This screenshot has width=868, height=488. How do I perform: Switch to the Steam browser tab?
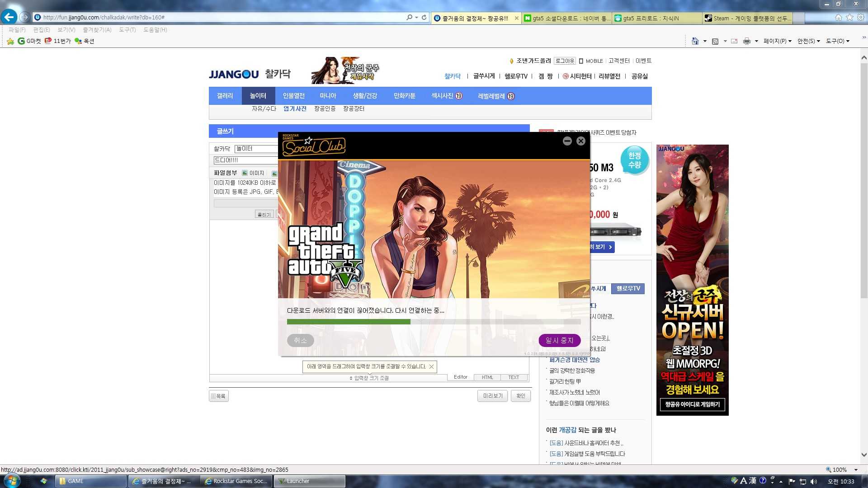747,18
